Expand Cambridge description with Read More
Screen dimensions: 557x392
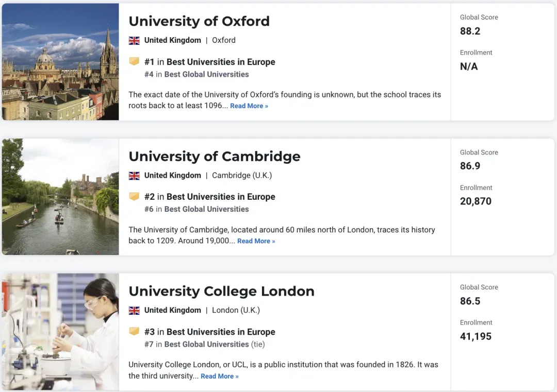(x=256, y=241)
